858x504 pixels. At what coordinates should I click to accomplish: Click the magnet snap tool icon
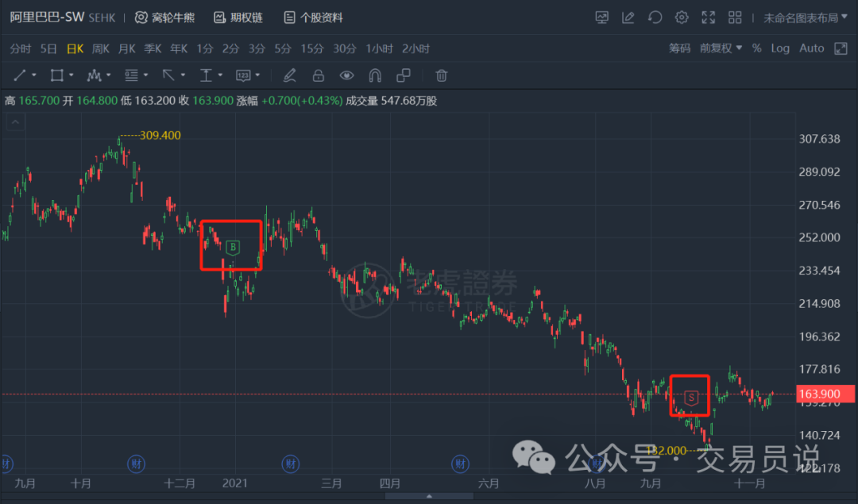[x=374, y=75]
